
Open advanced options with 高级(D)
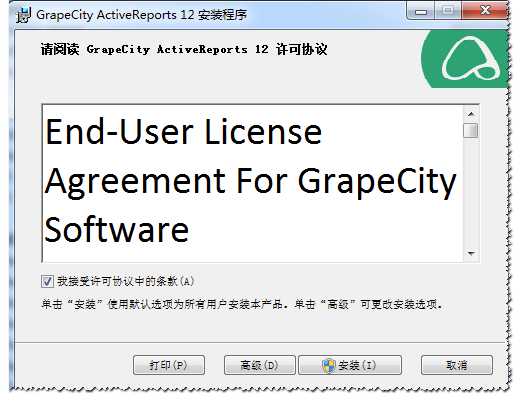pos(260,365)
